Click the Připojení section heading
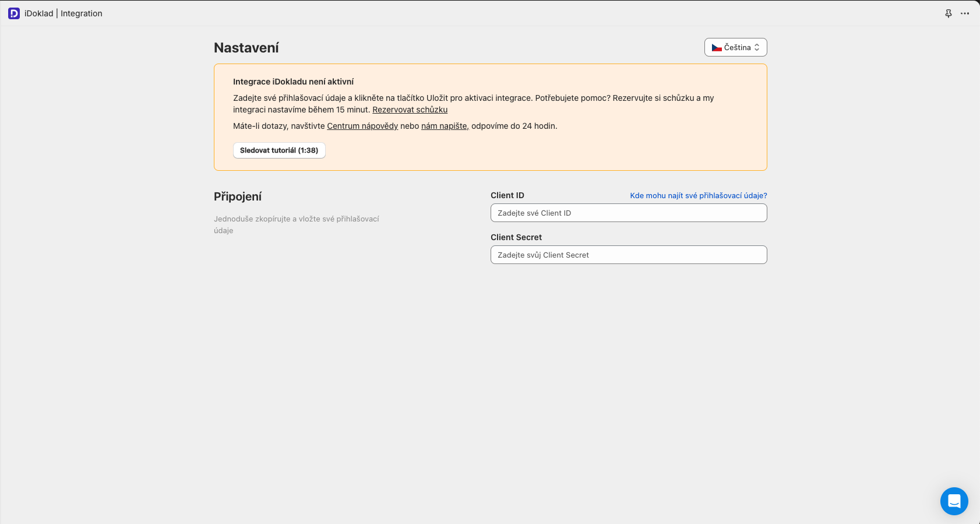The width and height of the screenshot is (980, 524). click(x=238, y=196)
